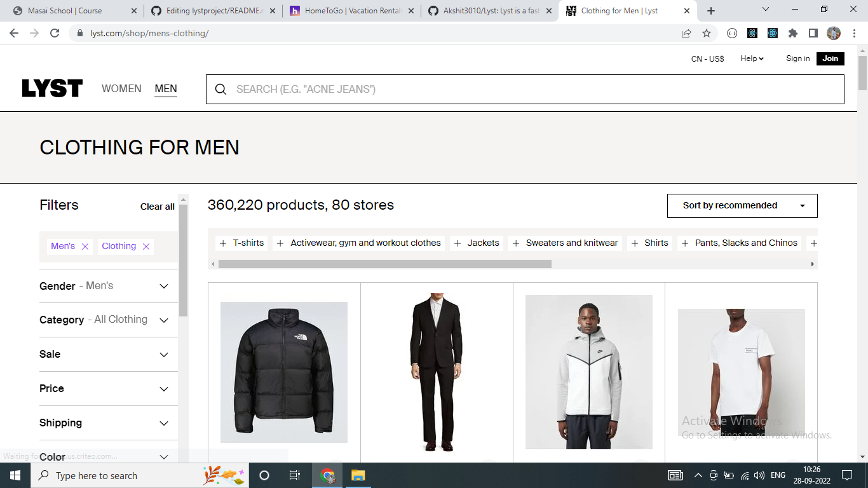Open Windows Start menu
The width and height of the screenshot is (868, 488).
point(15,475)
